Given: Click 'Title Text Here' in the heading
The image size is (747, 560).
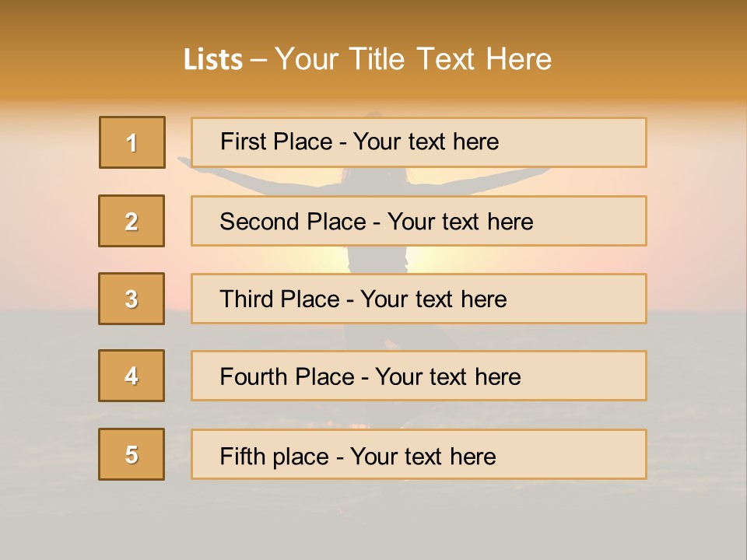Looking at the screenshot, I should click(451, 59).
